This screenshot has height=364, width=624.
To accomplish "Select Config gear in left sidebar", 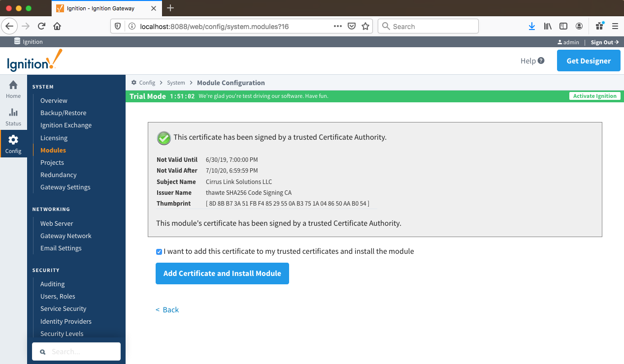I will coord(13,144).
